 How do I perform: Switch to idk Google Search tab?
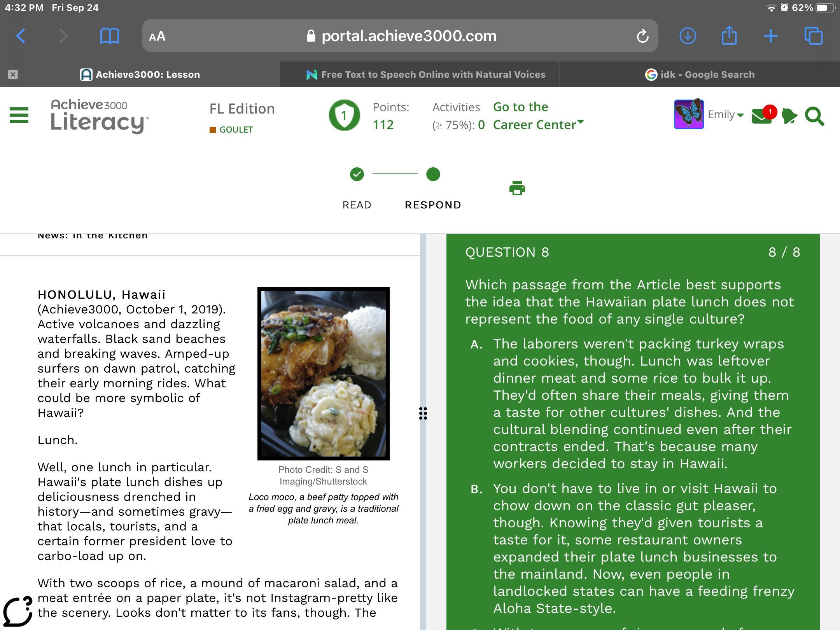click(700, 74)
